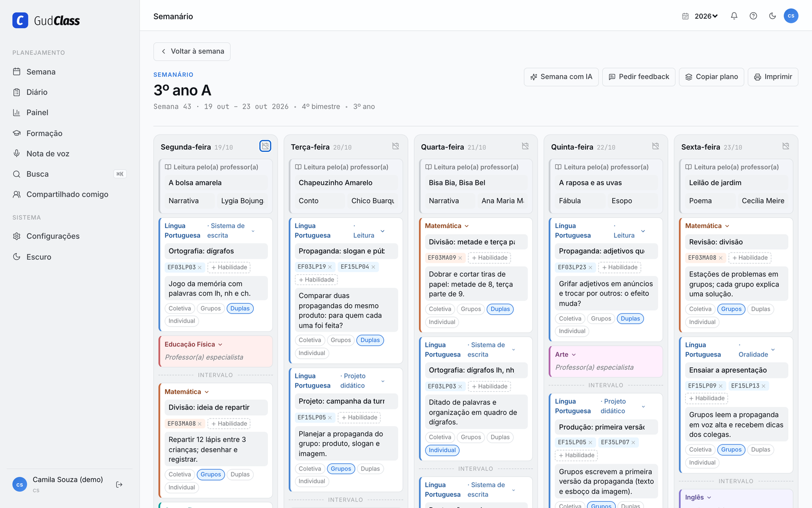
Task: Toggle dark mode moon icon in header
Action: click(772, 16)
